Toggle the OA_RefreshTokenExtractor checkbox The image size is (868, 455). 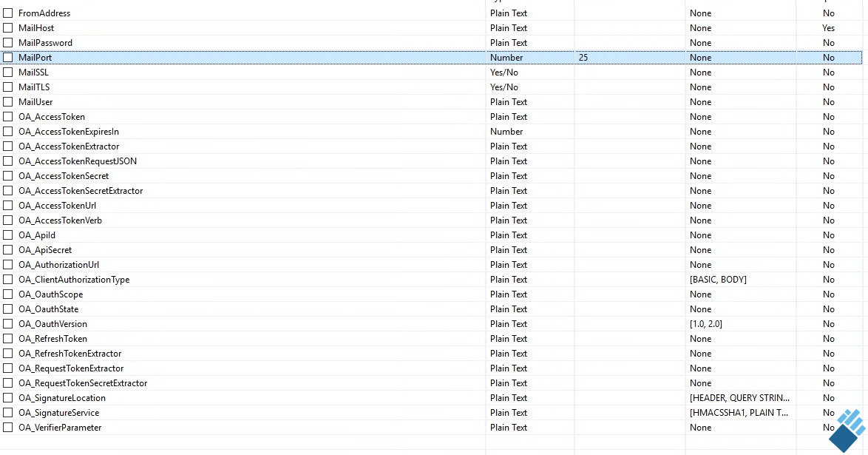point(7,354)
